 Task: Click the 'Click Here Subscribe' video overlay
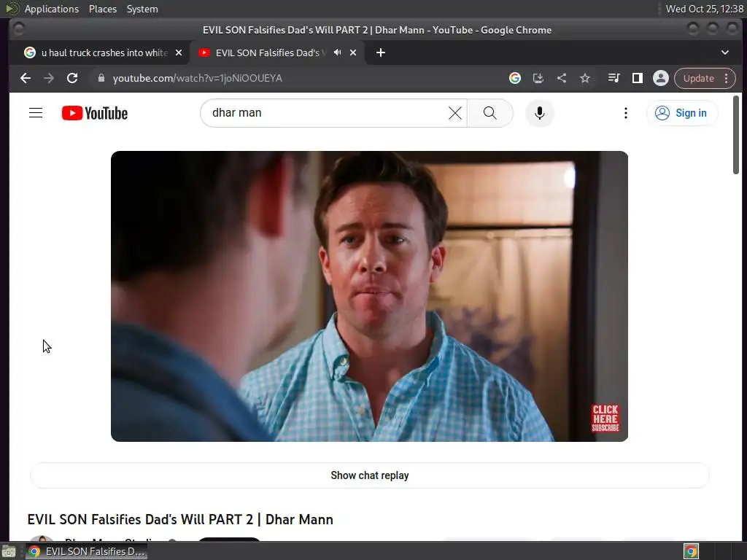(x=605, y=418)
